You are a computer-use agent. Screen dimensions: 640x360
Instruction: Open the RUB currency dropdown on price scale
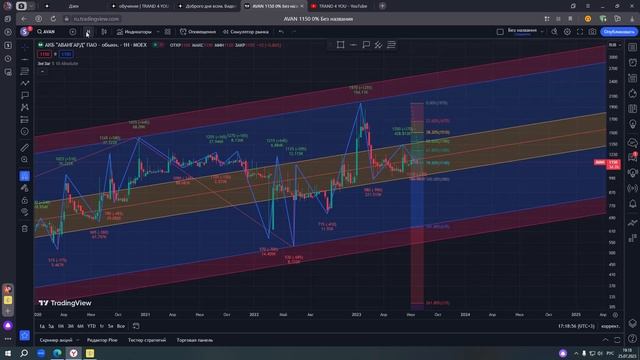tap(614, 45)
